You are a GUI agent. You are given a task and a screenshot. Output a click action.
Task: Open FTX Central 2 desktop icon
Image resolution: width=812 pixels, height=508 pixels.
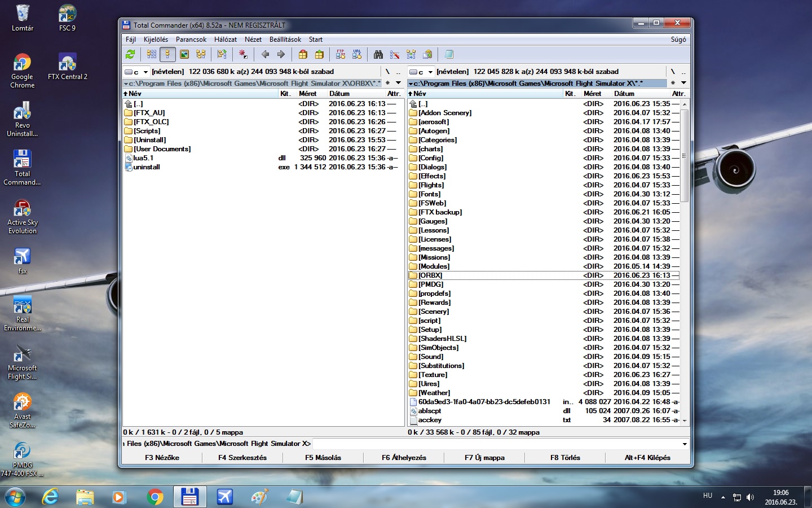[x=67, y=65]
